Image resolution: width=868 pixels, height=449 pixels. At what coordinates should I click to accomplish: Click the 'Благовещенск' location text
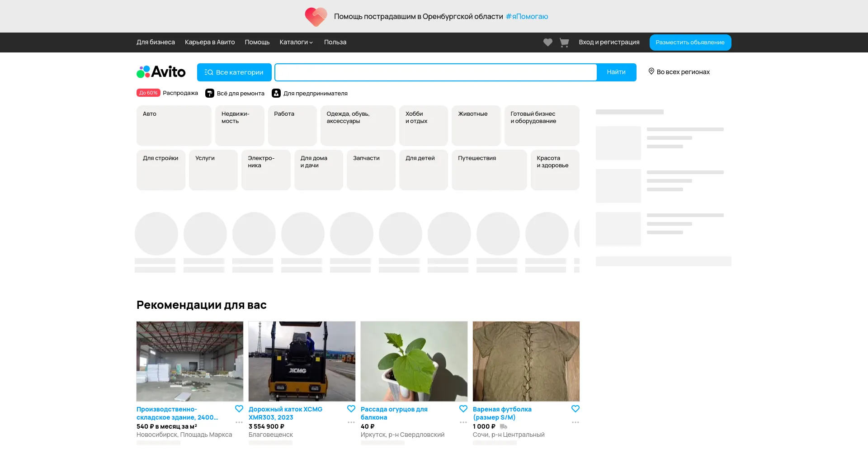click(x=270, y=435)
